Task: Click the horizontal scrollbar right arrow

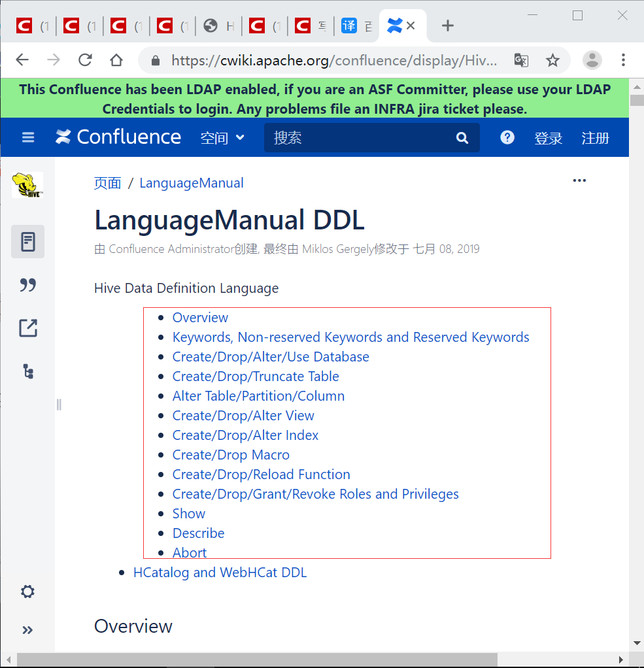Action: tap(620, 660)
